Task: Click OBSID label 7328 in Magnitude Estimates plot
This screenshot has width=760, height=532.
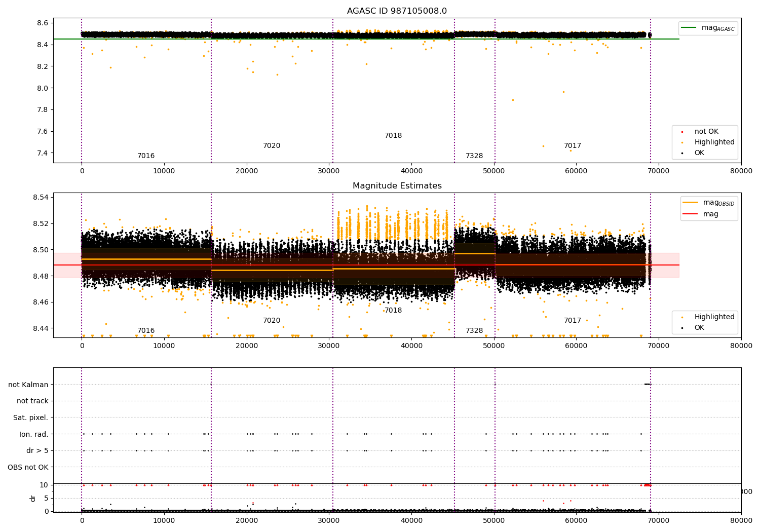Action: pyautogui.click(x=474, y=331)
